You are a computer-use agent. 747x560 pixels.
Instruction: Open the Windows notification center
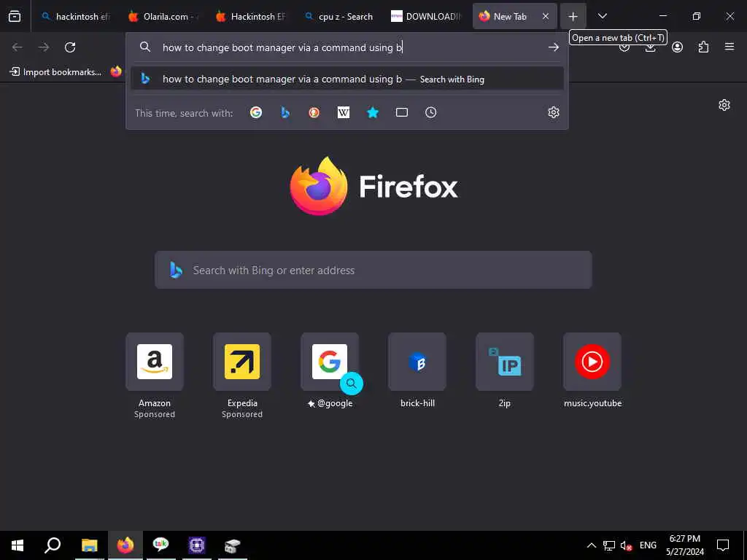[723, 545]
